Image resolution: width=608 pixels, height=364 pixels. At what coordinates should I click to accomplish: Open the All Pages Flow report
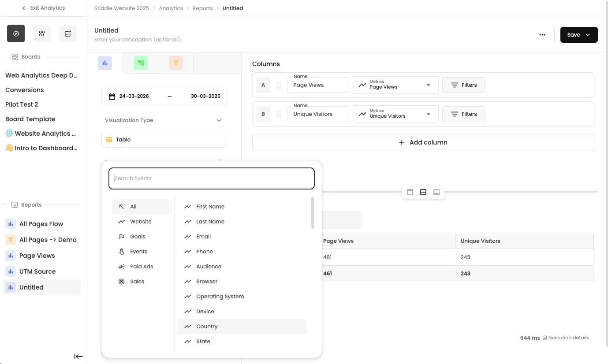(41, 224)
